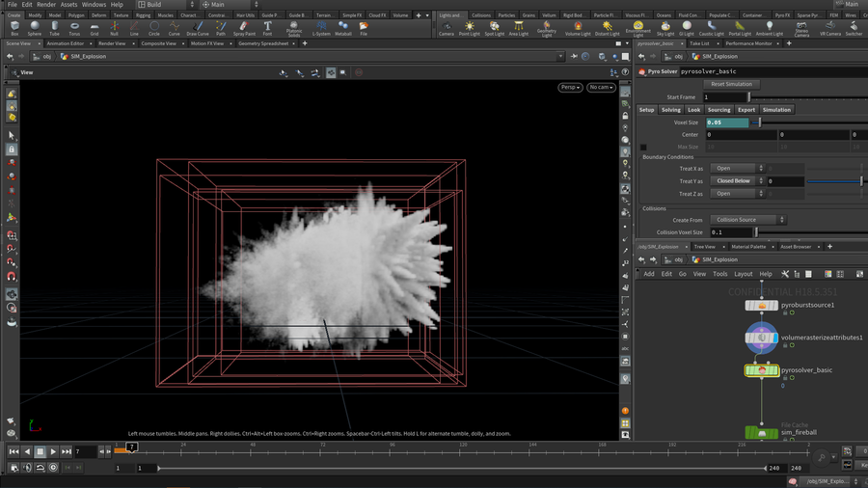Screen dimensions: 868x488
Task: Play the timeline forward
Action: coord(53,451)
